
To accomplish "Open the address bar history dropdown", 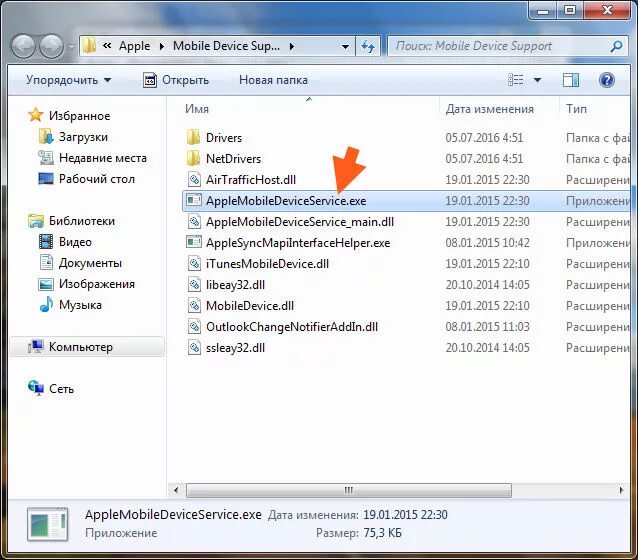I will [x=345, y=46].
